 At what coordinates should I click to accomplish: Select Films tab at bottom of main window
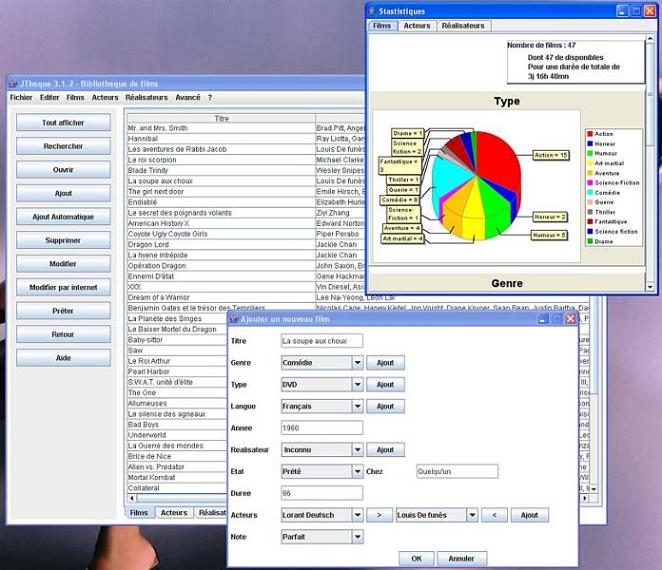tap(139, 513)
